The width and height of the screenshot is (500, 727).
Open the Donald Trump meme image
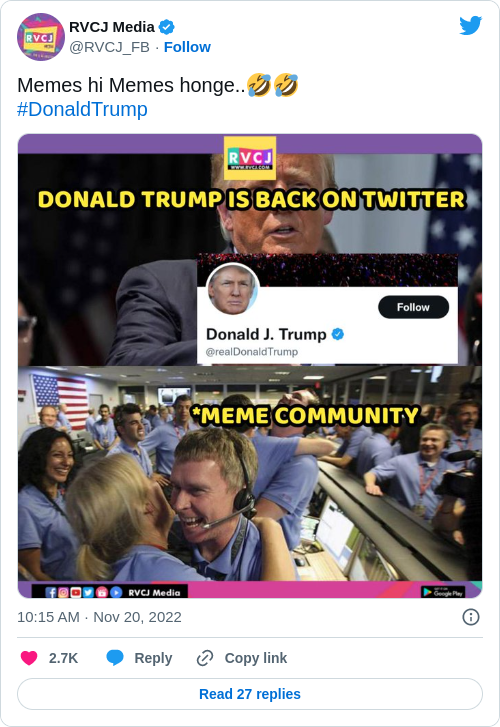[250, 366]
